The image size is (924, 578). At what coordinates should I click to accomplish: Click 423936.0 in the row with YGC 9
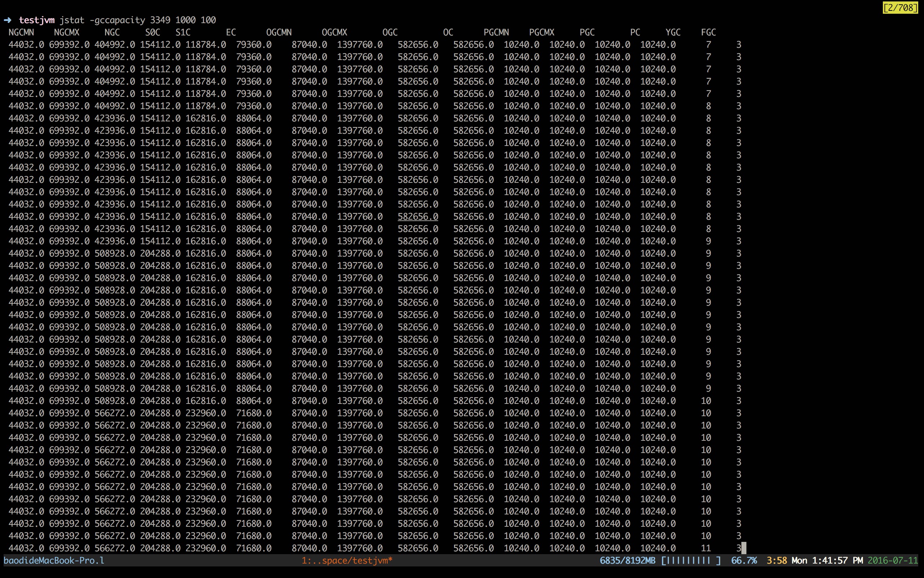click(x=115, y=241)
